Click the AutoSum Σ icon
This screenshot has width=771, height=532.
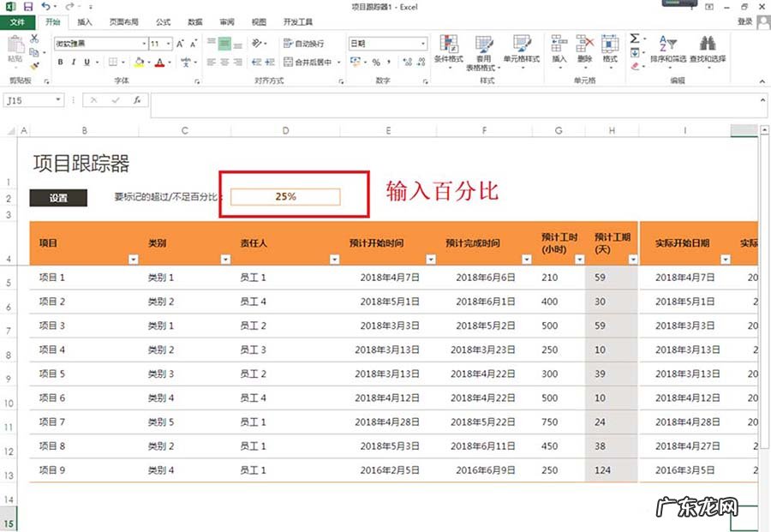pos(636,36)
